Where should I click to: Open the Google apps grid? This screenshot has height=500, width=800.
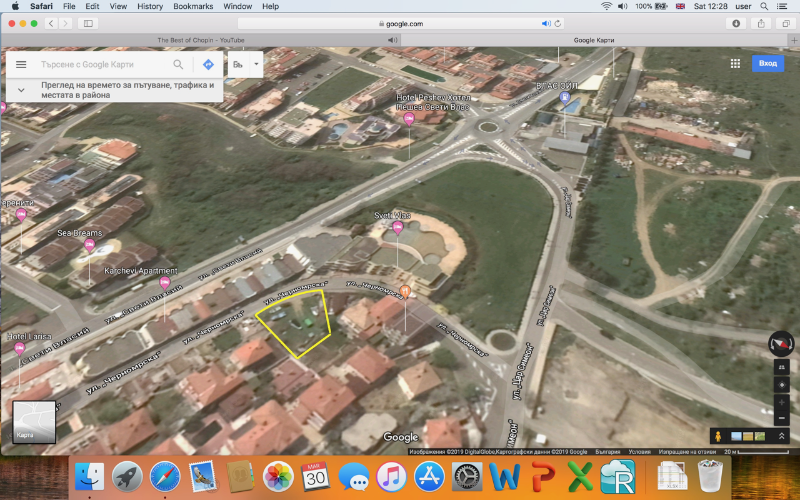735,63
